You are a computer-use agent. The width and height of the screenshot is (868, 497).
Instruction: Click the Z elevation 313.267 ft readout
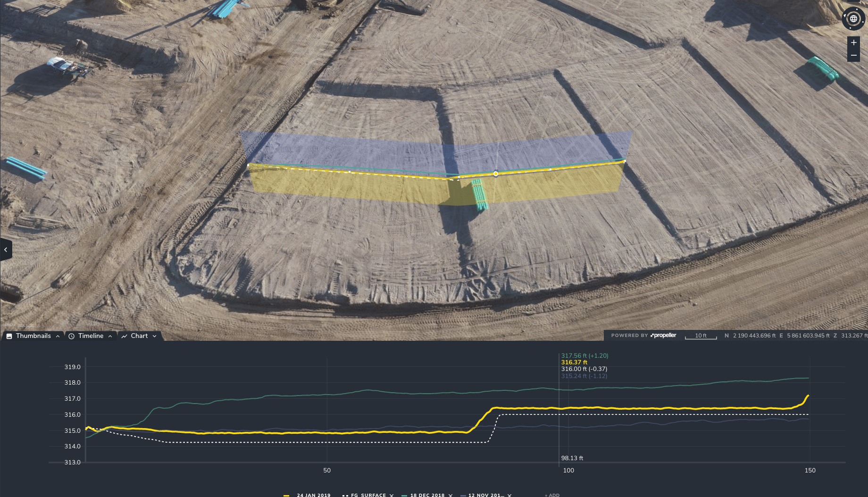click(854, 336)
